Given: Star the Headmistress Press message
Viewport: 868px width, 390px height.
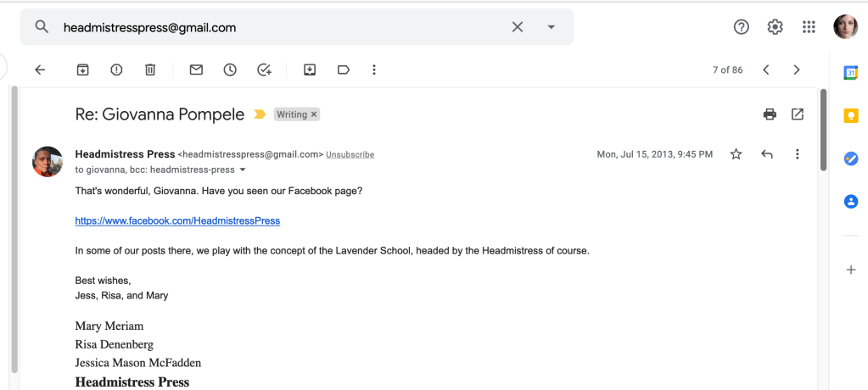Looking at the screenshot, I should click(x=736, y=154).
